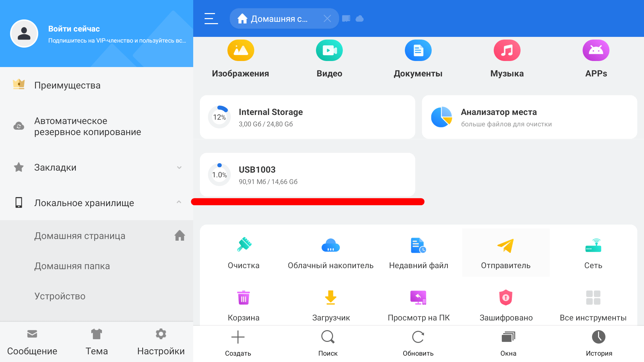The height and width of the screenshot is (362, 644).
Task: Open Окна windows manager
Action: click(x=508, y=344)
